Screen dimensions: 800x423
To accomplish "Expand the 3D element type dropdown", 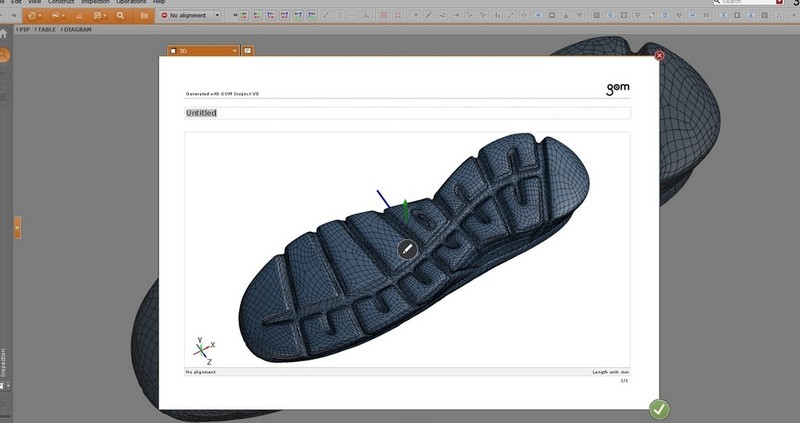I will point(234,50).
